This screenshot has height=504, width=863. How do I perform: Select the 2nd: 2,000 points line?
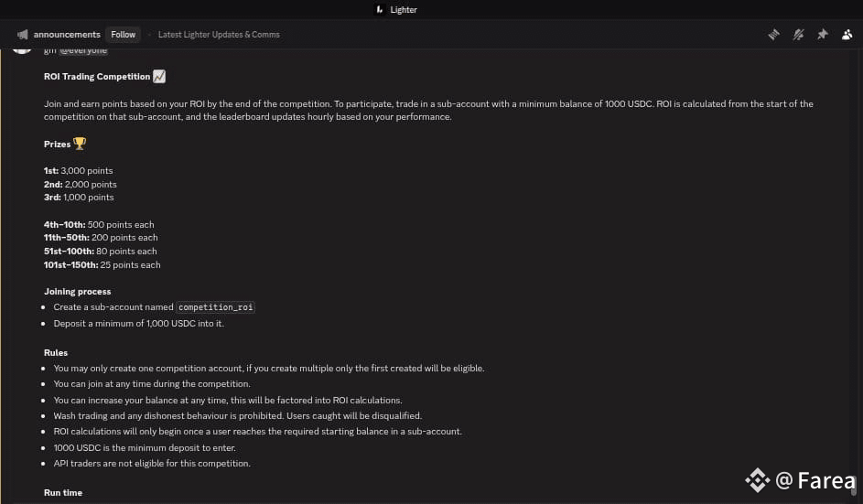pyautogui.click(x=81, y=185)
